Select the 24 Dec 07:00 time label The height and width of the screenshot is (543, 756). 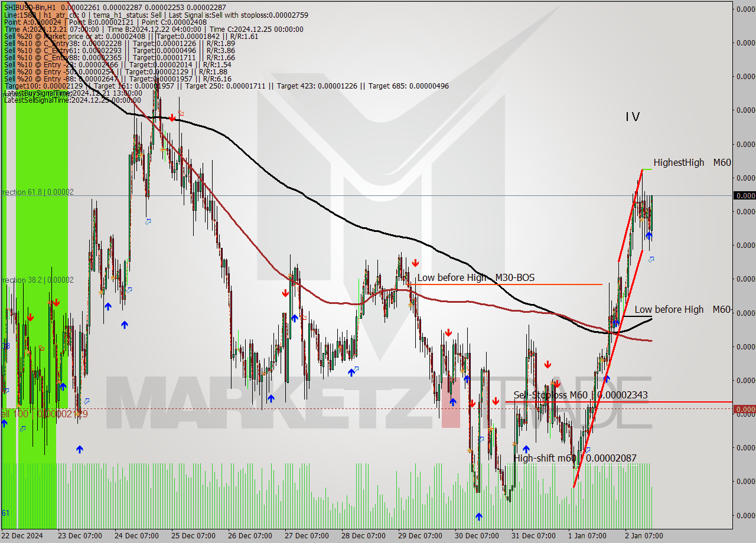136,536
